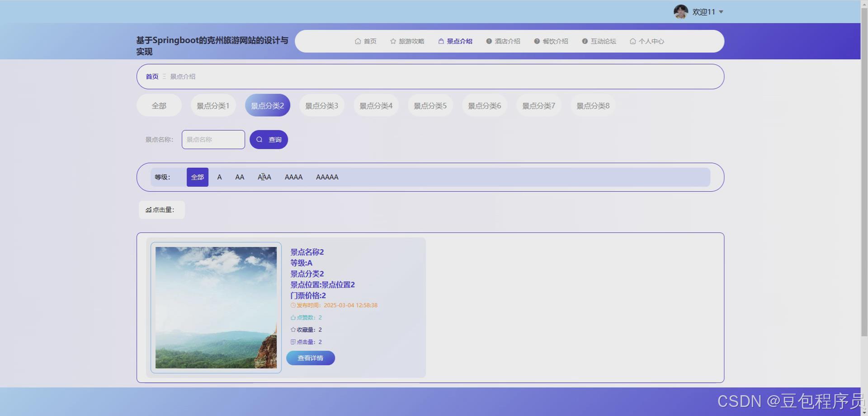
Task: Open the 互动论坛 menu item
Action: click(599, 41)
